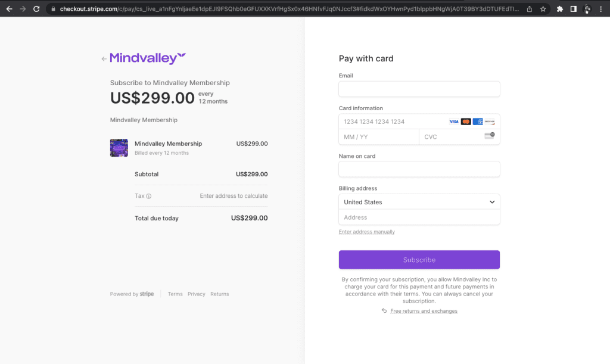
Task: Click the 'Enter address to calculate' text
Action: click(x=234, y=196)
